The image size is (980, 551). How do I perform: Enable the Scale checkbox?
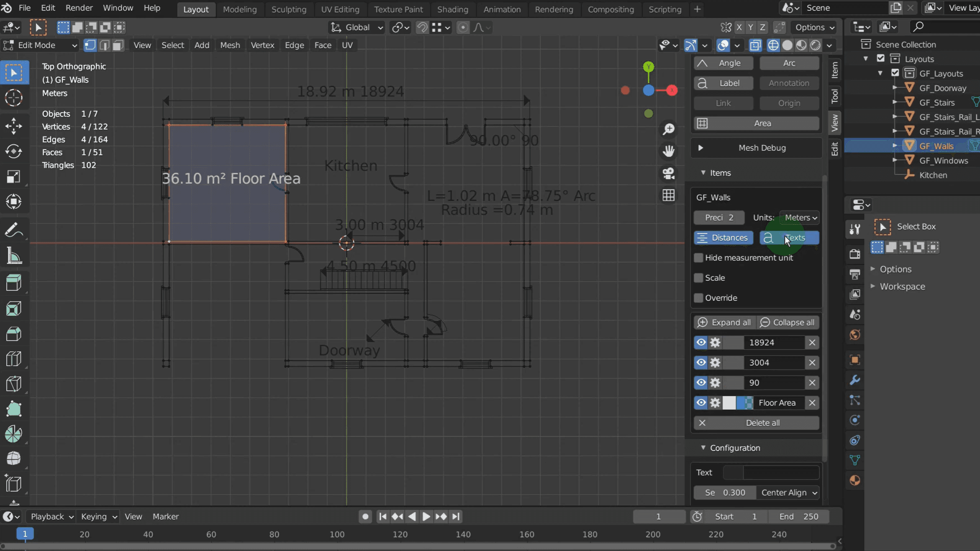(698, 278)
